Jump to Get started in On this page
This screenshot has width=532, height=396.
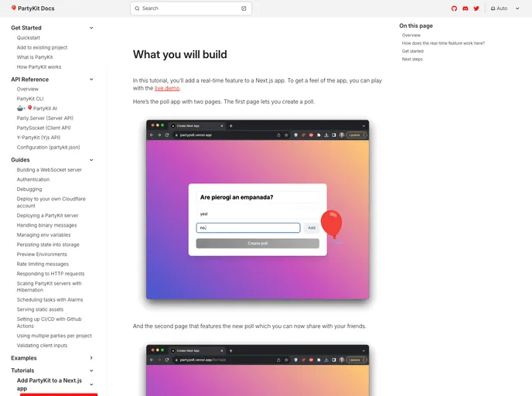tap(413, 51)
